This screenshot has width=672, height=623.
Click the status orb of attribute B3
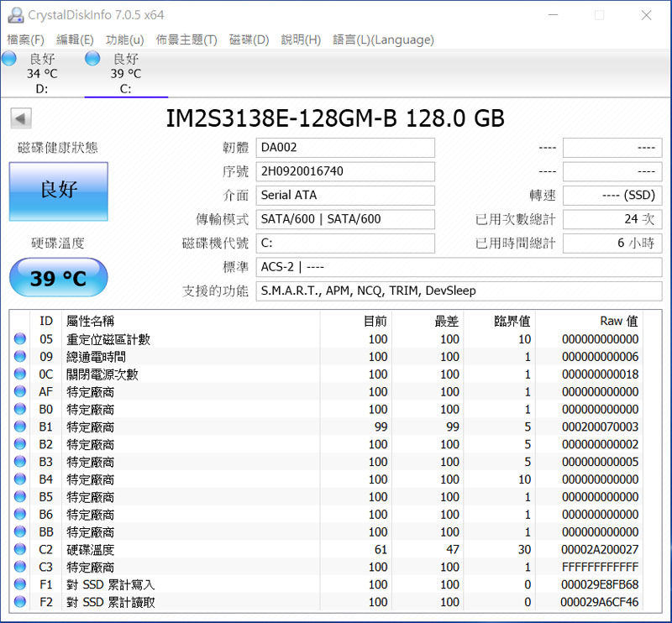pos(20,462)
